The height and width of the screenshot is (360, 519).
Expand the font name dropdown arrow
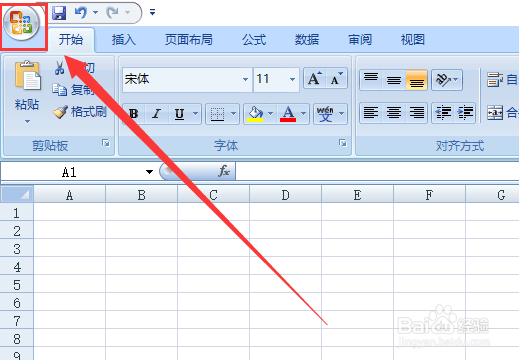[245, 80]
